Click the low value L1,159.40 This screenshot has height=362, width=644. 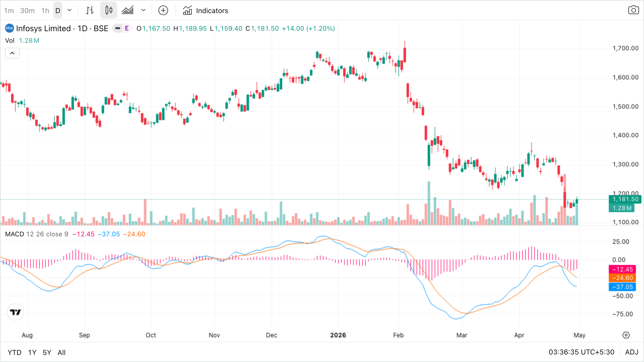226,28
